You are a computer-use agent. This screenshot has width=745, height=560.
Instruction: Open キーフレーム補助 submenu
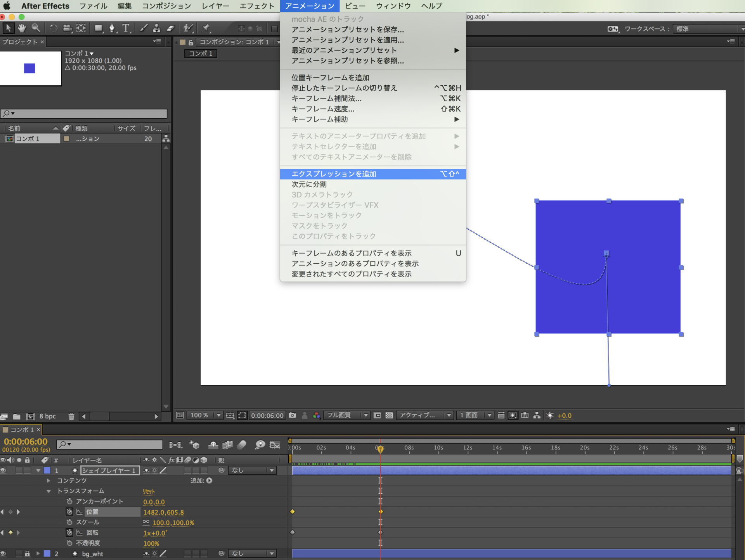click(x=373, y=119)
